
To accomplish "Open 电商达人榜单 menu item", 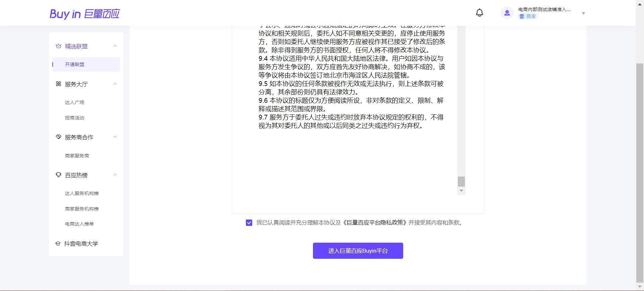I will pos(79,224).
